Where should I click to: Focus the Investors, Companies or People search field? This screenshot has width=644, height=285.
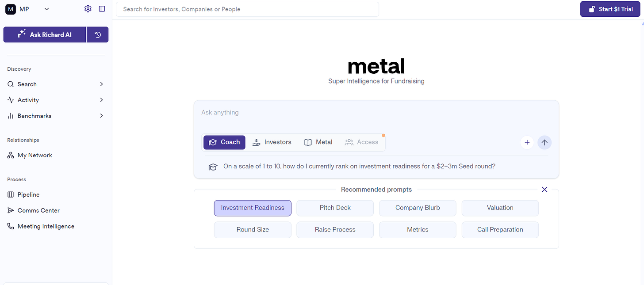pos(247,9)
